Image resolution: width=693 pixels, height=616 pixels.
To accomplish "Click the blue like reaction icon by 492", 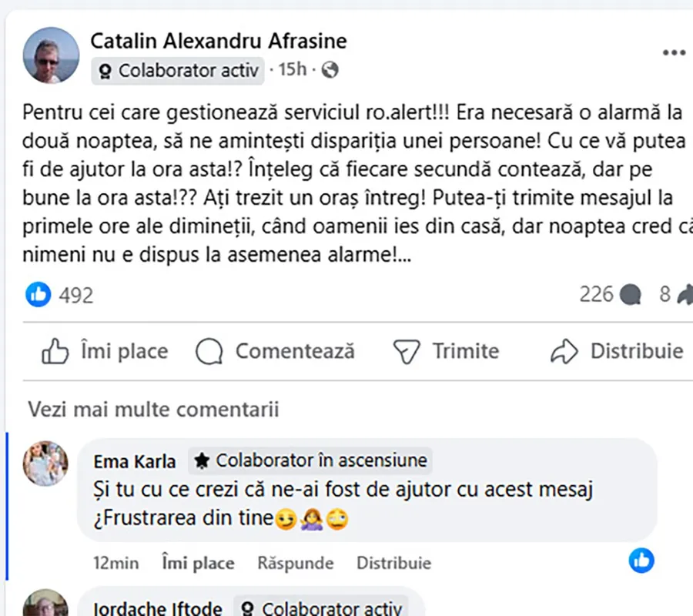I will click(x=38, y=294).
